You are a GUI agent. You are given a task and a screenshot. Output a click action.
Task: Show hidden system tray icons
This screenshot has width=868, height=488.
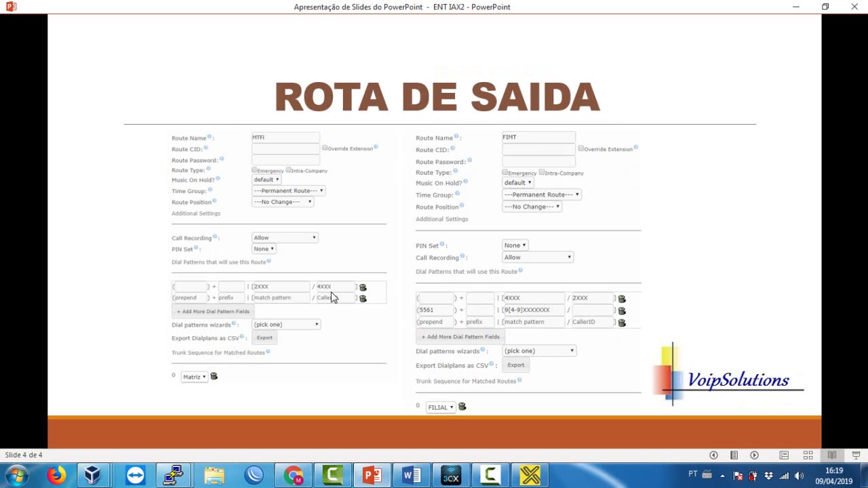pos(722,476)
